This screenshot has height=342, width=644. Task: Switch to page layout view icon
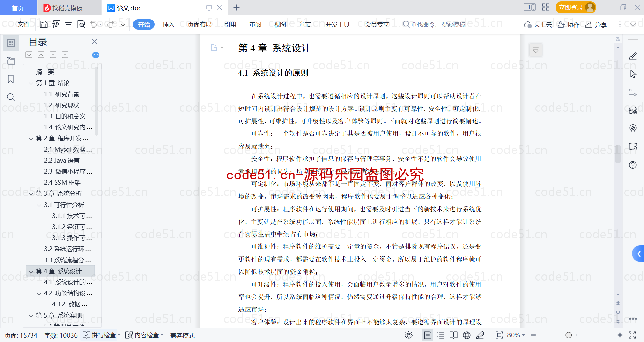427,335
